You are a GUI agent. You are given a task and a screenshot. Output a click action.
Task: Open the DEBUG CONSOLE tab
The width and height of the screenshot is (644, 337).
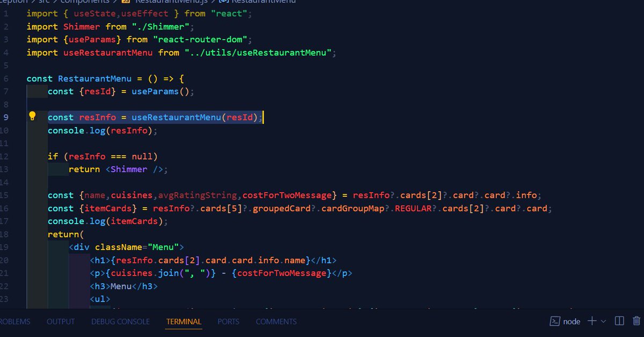[120, 322]
